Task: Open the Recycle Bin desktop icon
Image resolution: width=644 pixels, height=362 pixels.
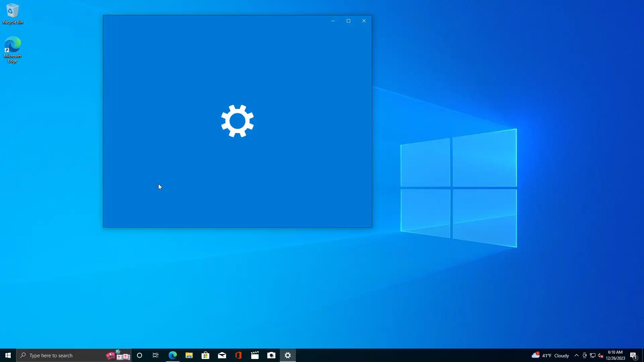Action: [12, 13]
